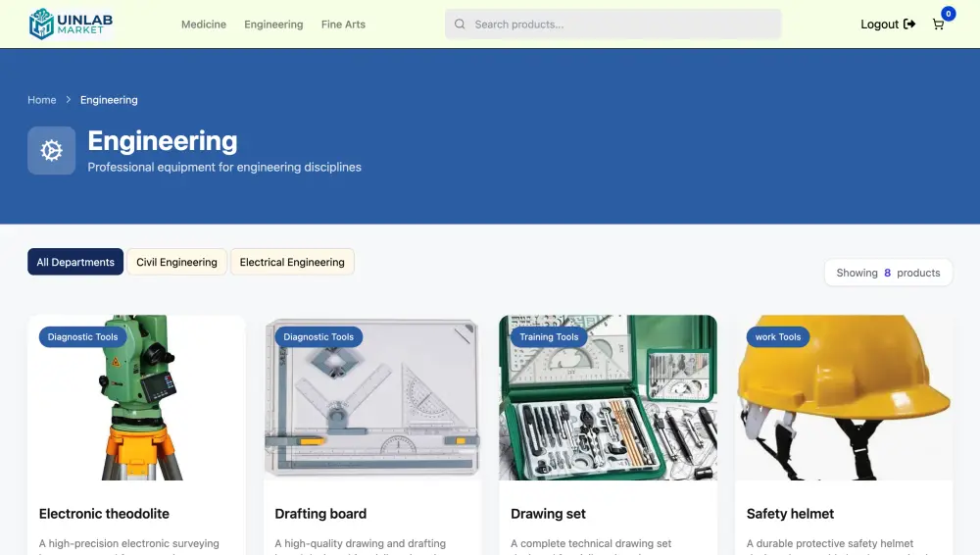Click Diagnostic Tools badge on theodolite
This screenshot has height=555, width=980.
[82, 336]
